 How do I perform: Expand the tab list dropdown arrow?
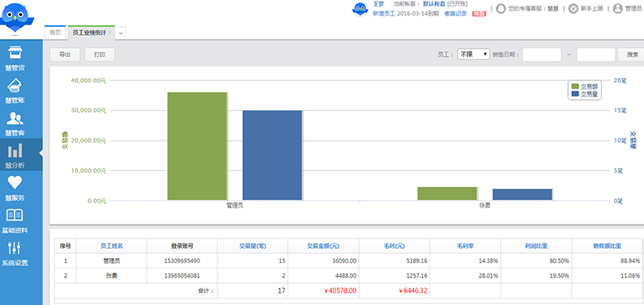point(121,33)
